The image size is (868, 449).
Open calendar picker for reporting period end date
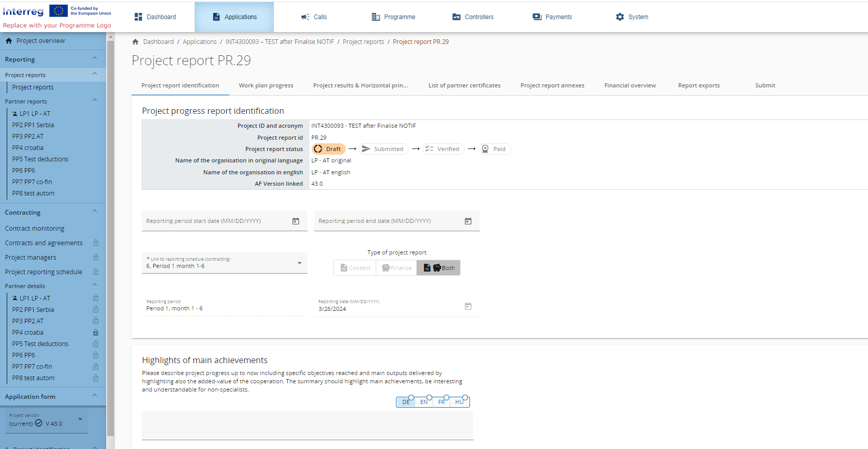[x=468, y=221]
